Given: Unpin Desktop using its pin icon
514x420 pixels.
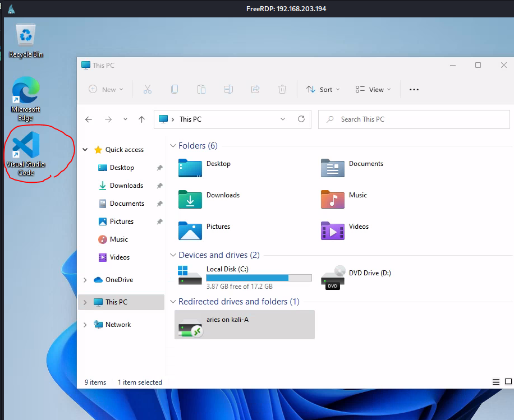Looking at the screenshot, I should click(159, 168).
